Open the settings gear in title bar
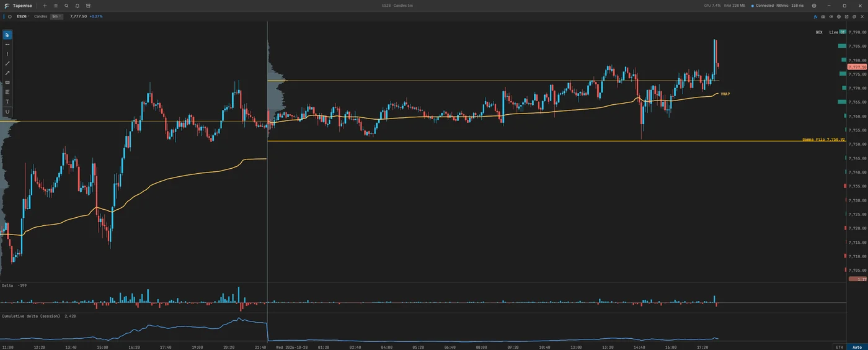Viewport: 868px width, 350px height. 814,6
